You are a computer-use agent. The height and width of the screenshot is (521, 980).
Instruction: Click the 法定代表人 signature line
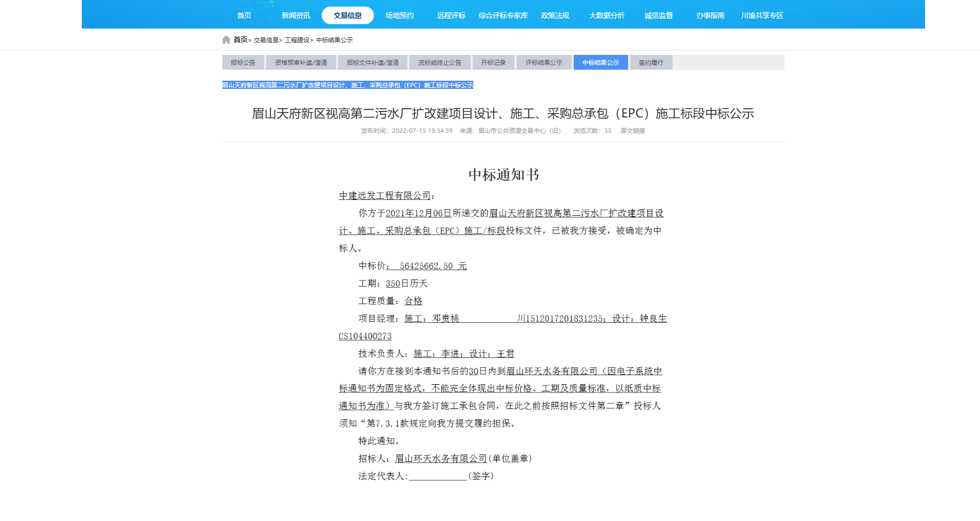pos(426,476)
